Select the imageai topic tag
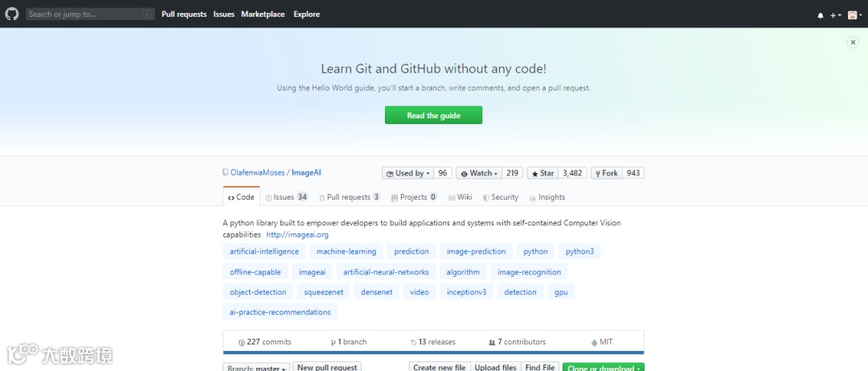868x371 pixels. pos(312,272)
